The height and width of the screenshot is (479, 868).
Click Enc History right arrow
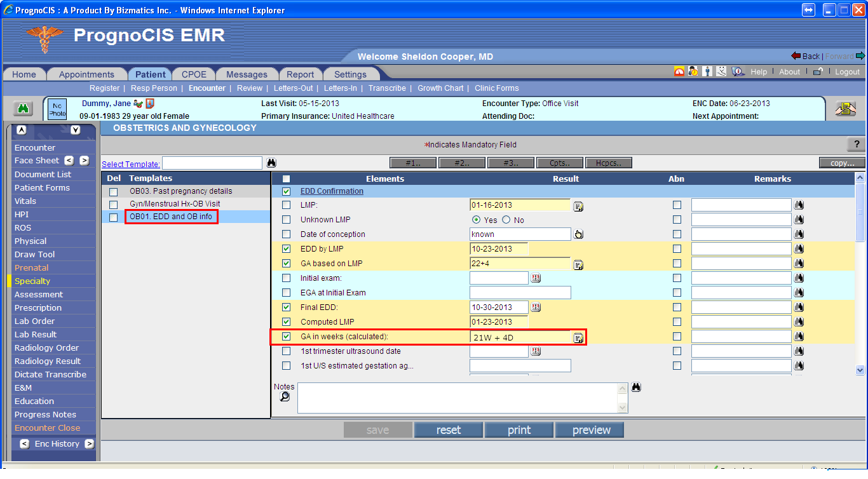point(89,444)
